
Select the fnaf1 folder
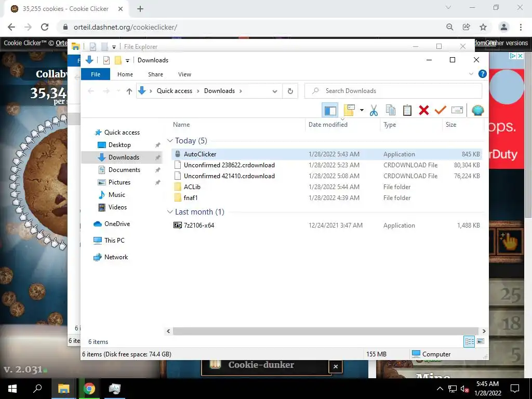point(326,198)
